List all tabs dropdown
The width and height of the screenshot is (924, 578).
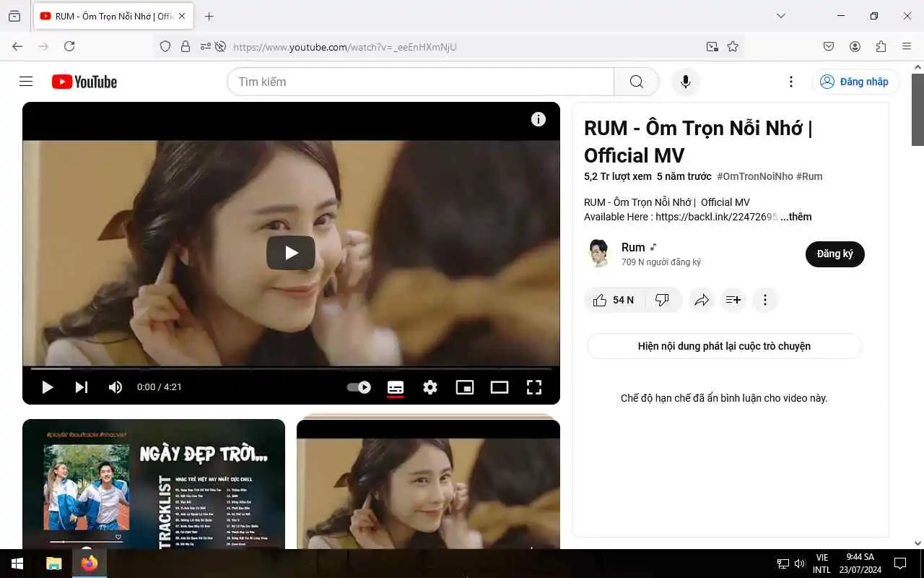coord(780,16)
